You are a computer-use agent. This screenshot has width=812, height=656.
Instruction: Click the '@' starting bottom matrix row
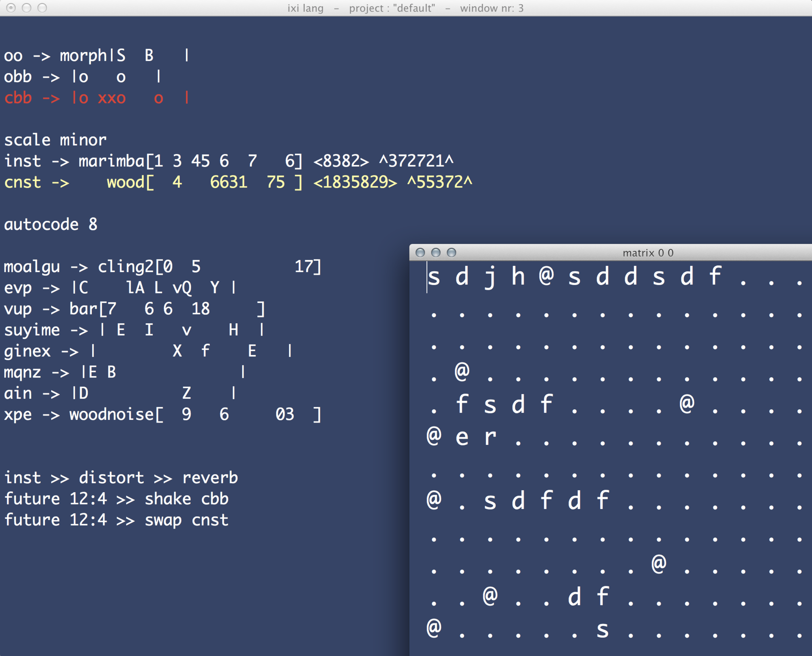[434, 627]
